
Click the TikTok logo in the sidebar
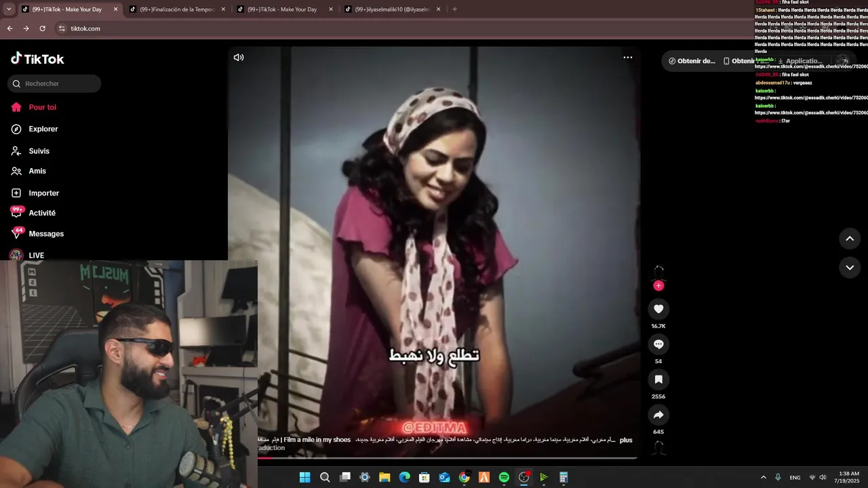pyautogui.click(x=37, y=59)
